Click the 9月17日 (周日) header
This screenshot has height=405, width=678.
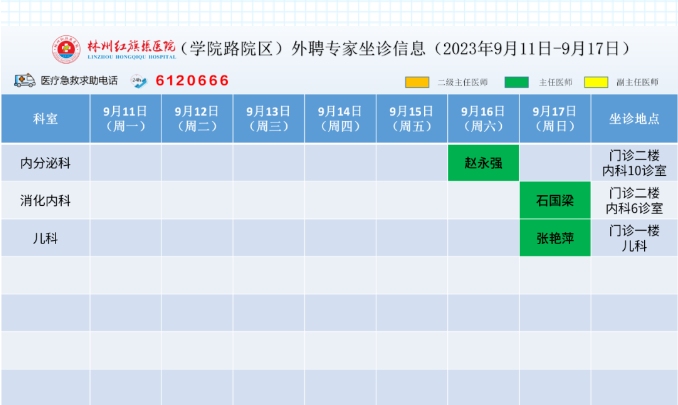pyautogui.click(x=555, y=118)
